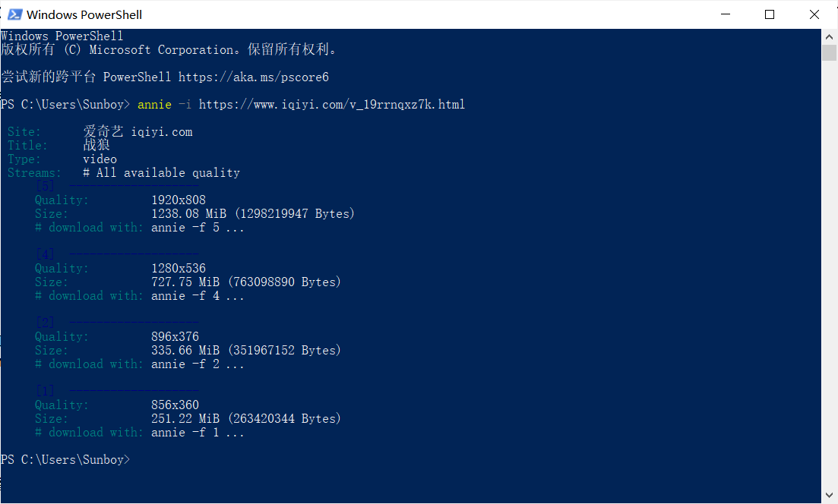Select the 1280x536 quality value

point(179,269)
